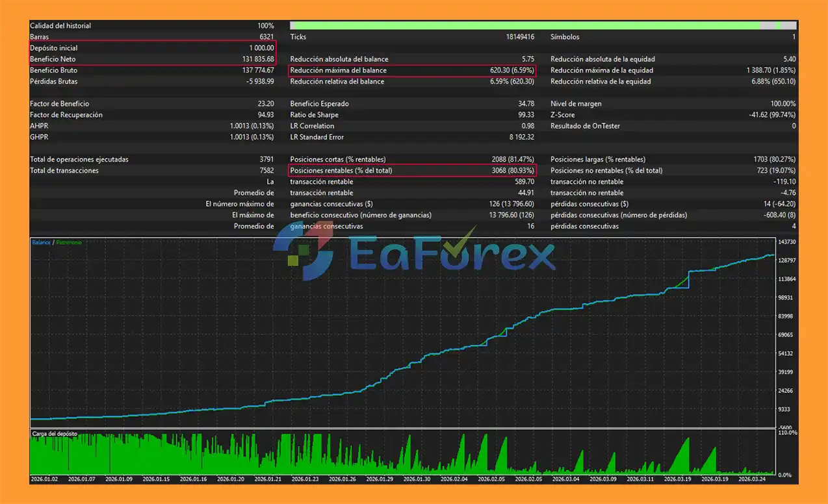Select the Ticks count 18149416
Viewport: 828px width, 504px height.
click(520, 37)
